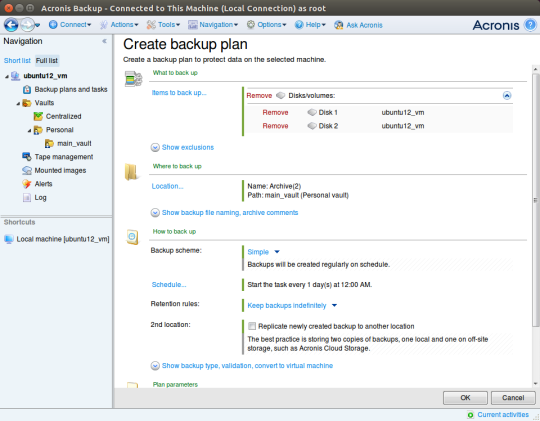Open Current activities in status bar
This screenshot has width=540, height=421.
point(503,414)
